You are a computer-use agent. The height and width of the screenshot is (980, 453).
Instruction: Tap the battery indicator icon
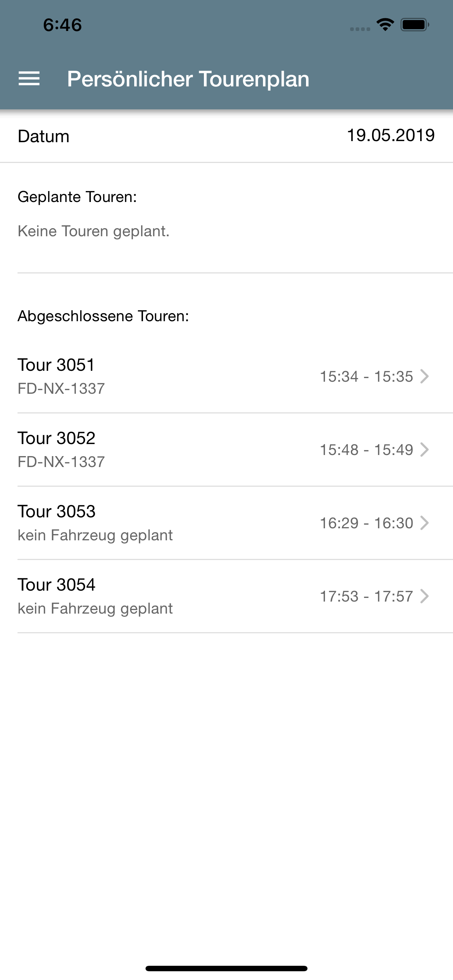415,25
